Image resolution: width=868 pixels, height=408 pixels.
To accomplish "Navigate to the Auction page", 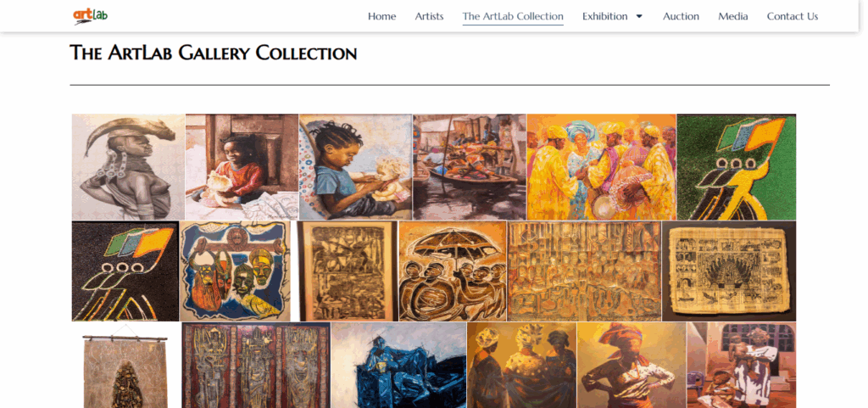I will (682, 16).
